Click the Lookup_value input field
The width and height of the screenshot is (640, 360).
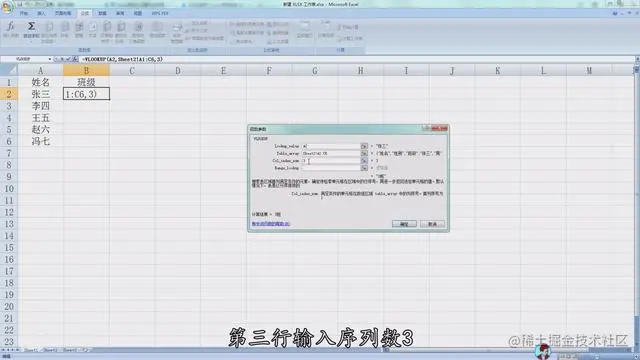pyautogui.click(x=331, y=146)
